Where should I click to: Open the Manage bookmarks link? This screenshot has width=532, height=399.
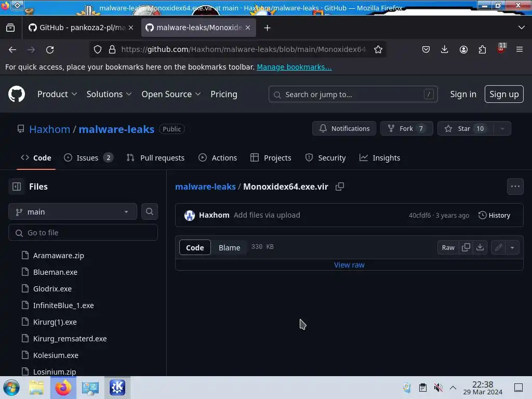294,67
